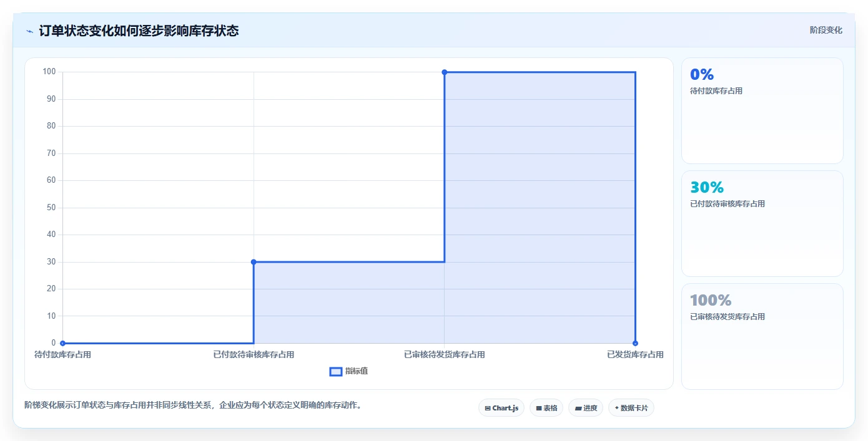Click the 100% 已审核待发货库存占用 card
Viewport: 868px width, 441px height.
[x=762, y=337]
